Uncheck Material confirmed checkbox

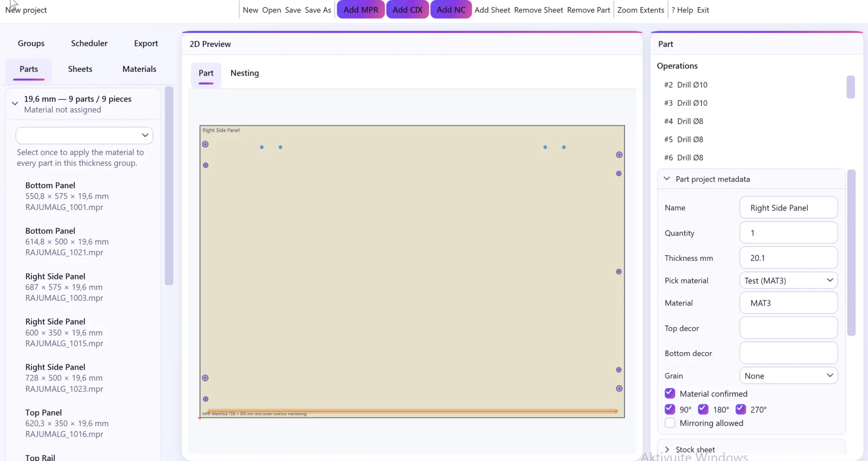coord(670,393)
